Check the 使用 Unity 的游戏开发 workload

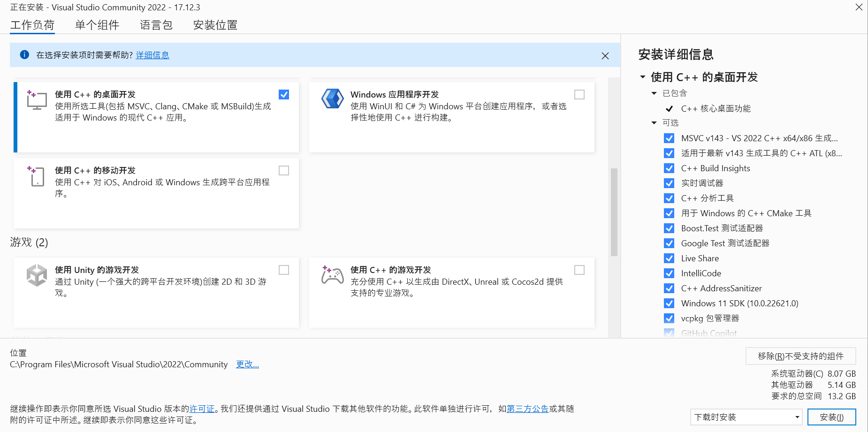point(283,270)
